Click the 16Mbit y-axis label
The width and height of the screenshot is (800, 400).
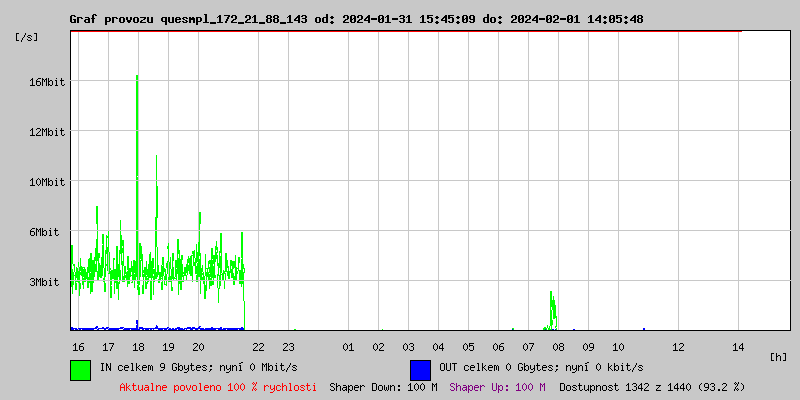tap(45, 82)
